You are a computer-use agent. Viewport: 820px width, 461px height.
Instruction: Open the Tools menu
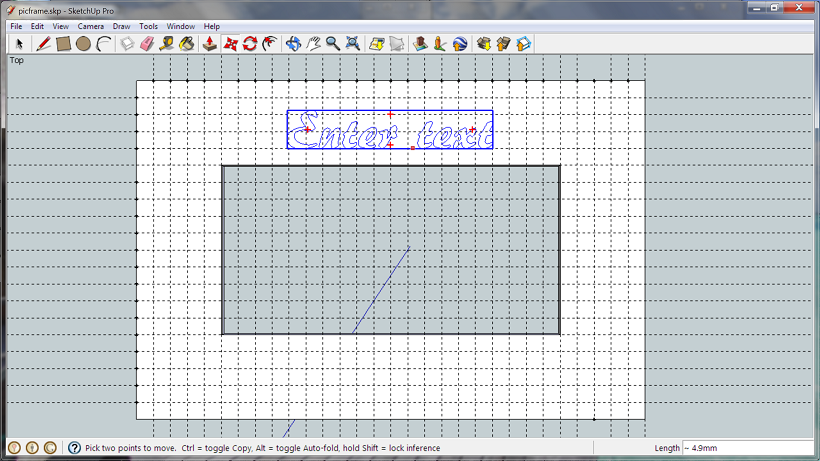click(149, 26)
